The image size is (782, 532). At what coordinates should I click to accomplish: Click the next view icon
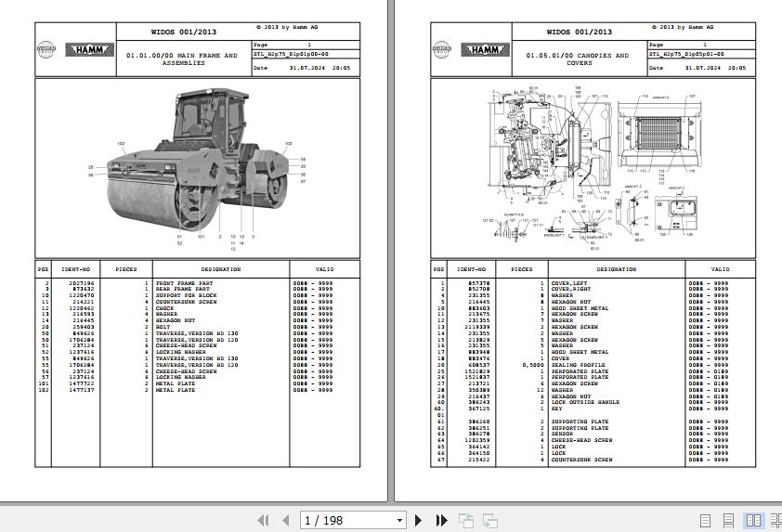489,521
